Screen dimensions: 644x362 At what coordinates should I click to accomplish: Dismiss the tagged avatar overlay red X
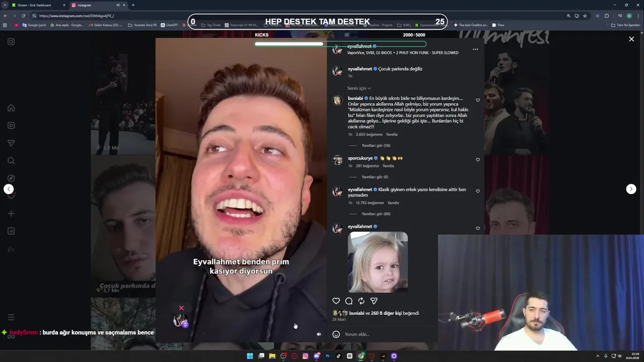coord(182,308)
